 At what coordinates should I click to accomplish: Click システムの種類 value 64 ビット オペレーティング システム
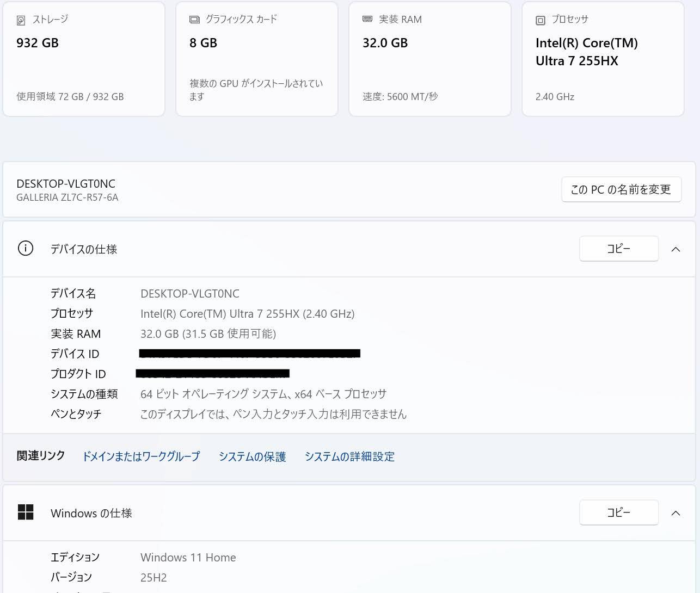[263, 394]
